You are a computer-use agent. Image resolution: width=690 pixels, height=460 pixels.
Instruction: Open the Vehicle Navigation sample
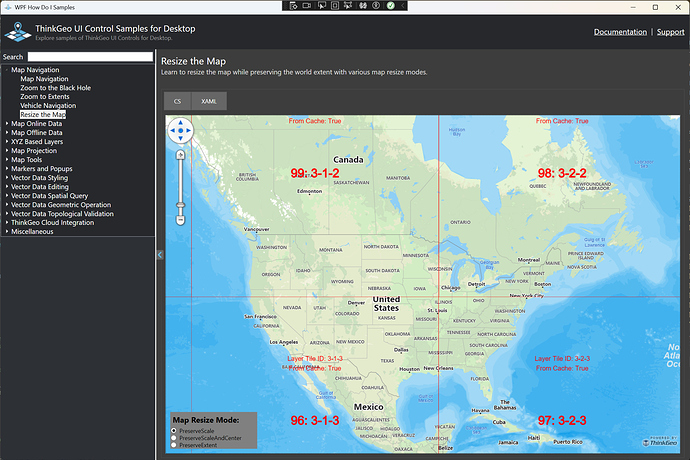(x=48, y=106)
